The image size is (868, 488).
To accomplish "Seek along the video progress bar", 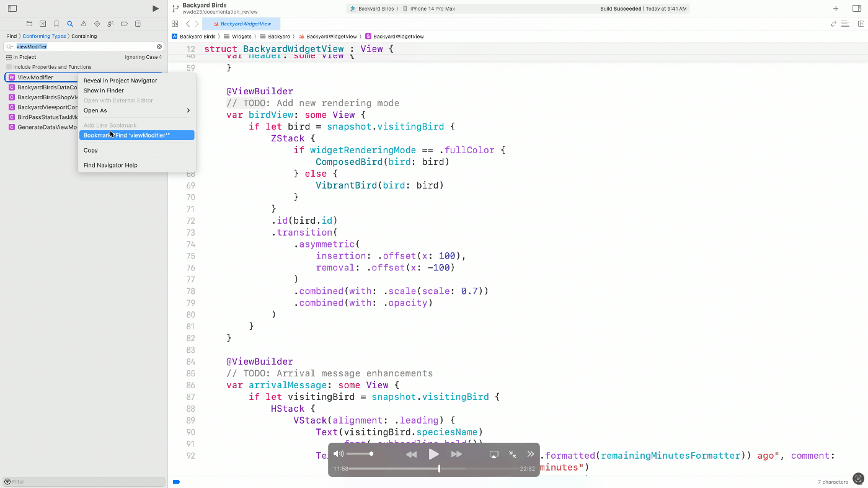I will tap(434, 469).
